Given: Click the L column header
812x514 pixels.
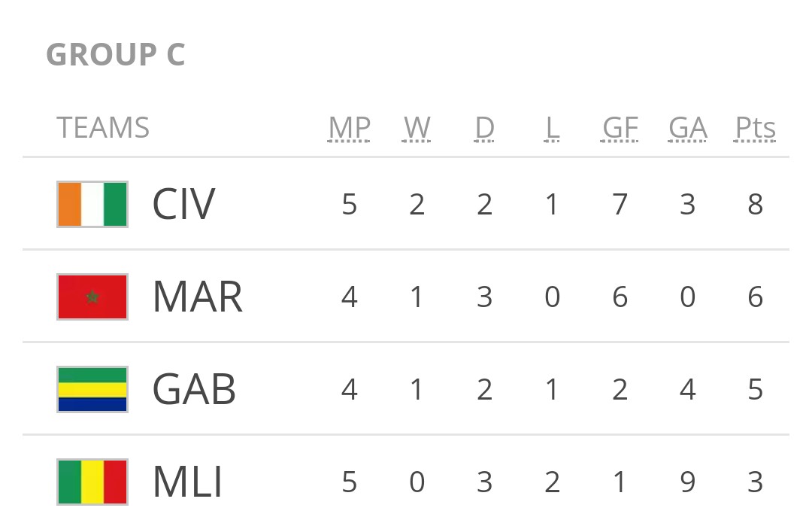Looking at the screenshot, I should pos(552,129).
